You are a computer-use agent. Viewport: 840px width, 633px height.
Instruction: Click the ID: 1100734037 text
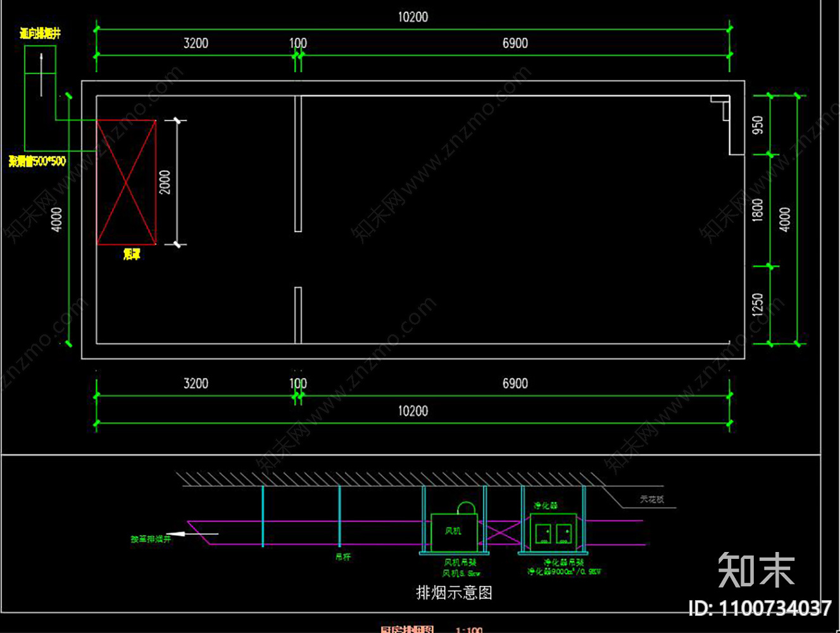(760, 608)
